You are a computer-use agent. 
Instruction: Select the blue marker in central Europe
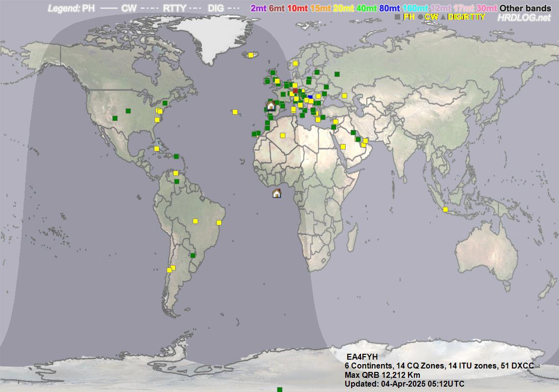point(310,98)
